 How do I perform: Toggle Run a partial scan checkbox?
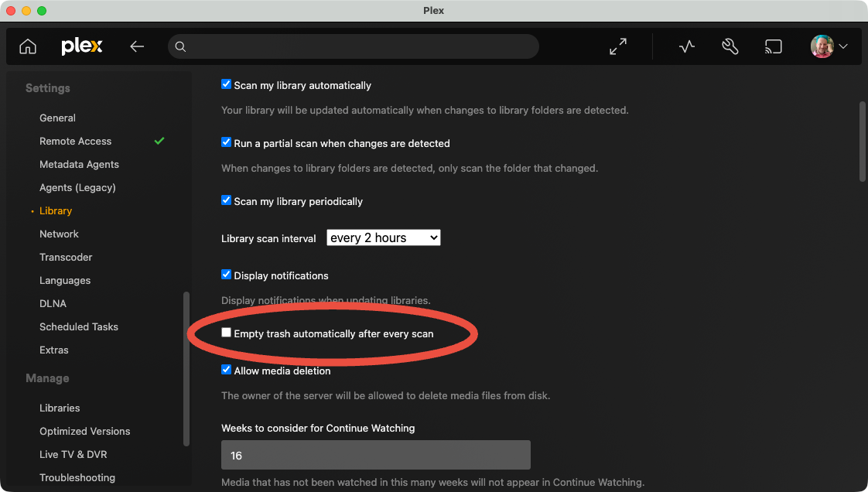point(226,142)
